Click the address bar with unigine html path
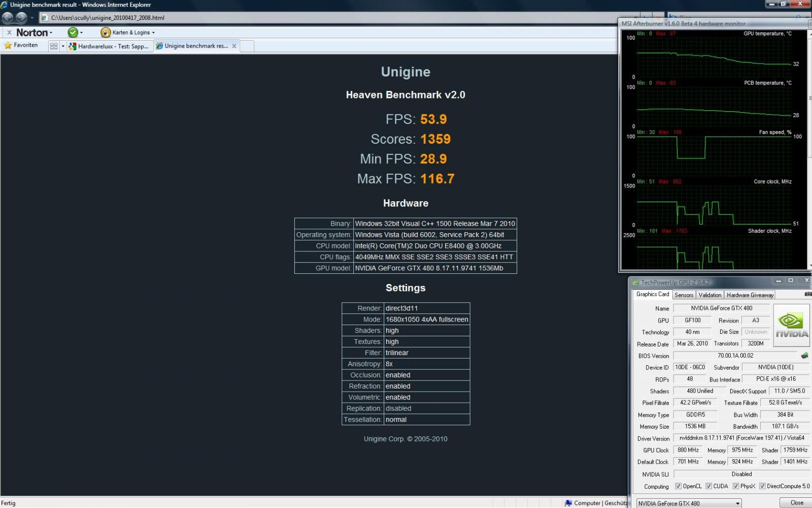812x508 pixels. 335,18
